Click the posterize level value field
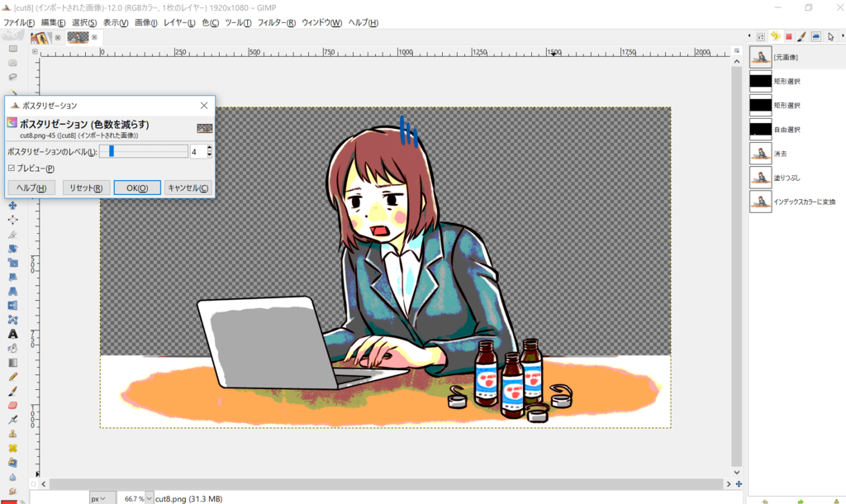 197,152
